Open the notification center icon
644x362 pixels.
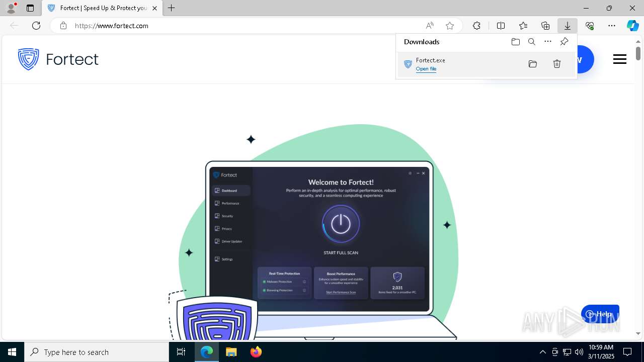tap(627, 352)
